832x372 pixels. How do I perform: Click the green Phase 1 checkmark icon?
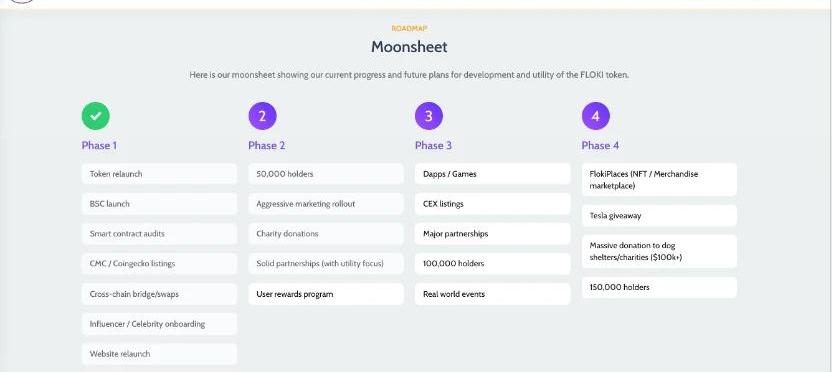point(96,116)
